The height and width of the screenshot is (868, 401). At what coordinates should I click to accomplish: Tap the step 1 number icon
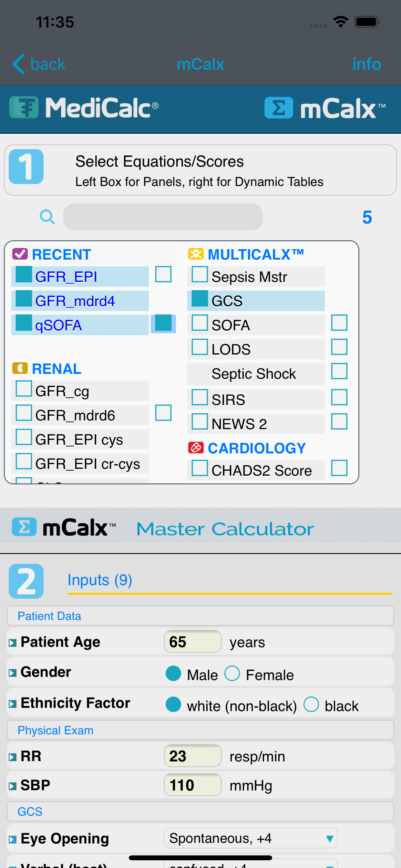click(x=26, y=166)
